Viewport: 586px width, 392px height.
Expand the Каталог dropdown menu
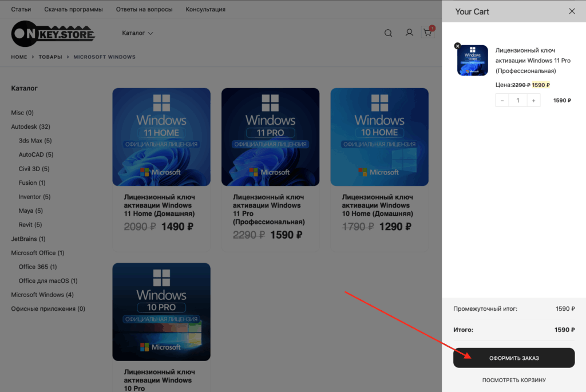(137, 33)
